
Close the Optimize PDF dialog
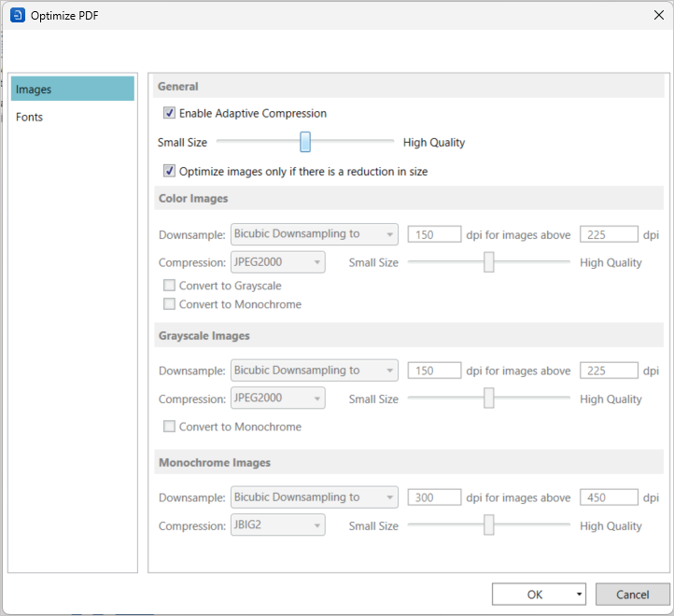coord(658,15)
